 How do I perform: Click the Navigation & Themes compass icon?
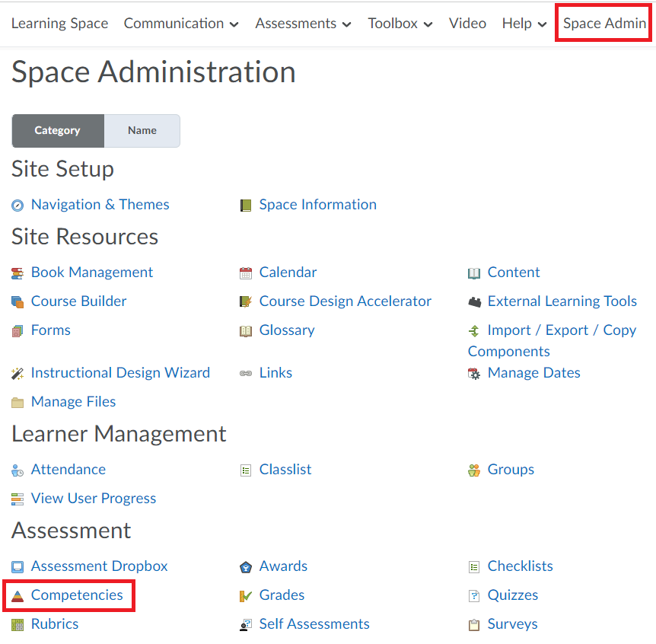18,206
